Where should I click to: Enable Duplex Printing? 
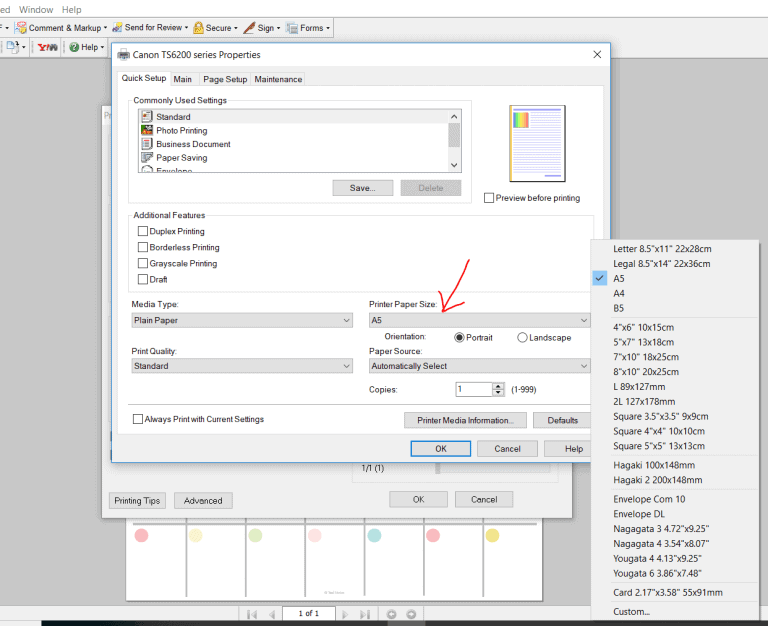click(143, 231)
